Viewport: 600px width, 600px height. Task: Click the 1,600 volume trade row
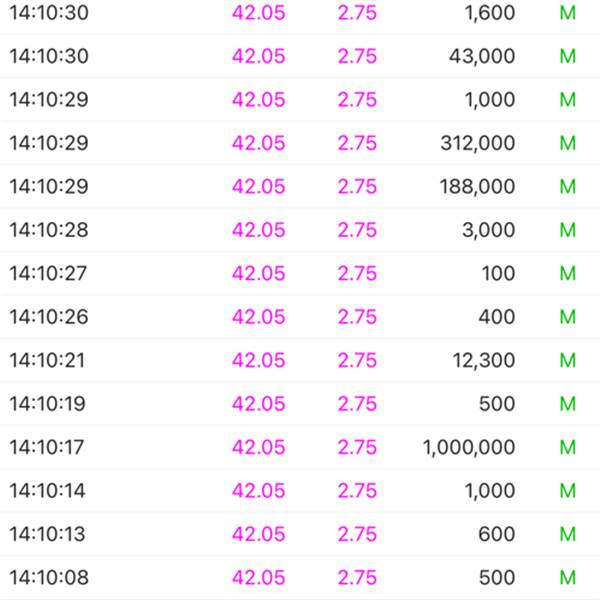tap(300, 13)
